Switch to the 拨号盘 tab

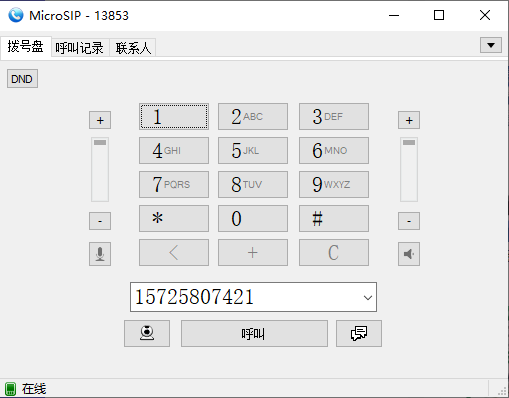[26, 47]
